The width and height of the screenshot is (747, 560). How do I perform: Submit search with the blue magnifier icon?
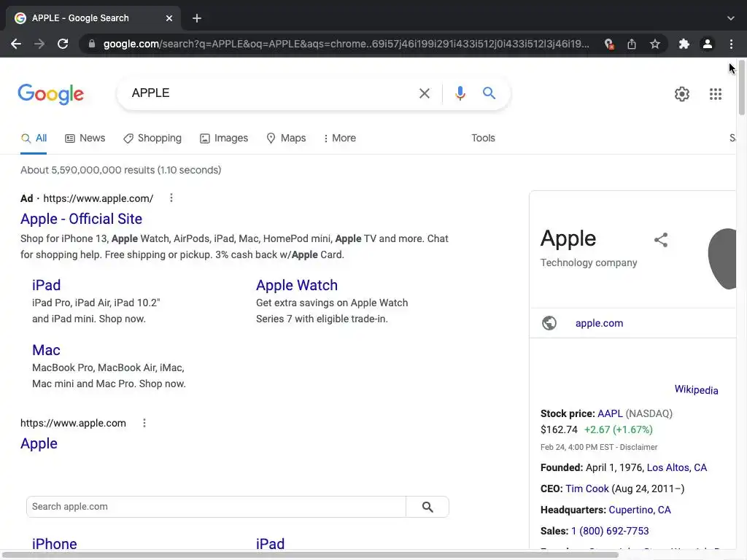pyautogui.click(x=489, y=93)
